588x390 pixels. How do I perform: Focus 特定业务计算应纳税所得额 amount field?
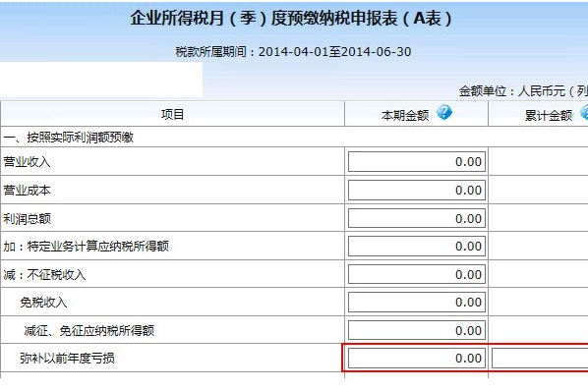417,247
